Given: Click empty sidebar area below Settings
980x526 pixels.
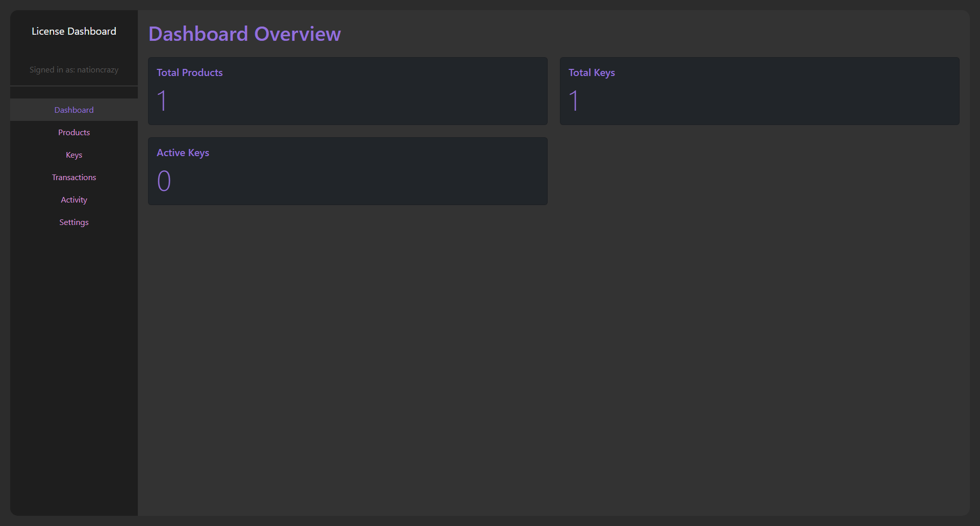Looking at the screenshot, I should coord(74,357).
